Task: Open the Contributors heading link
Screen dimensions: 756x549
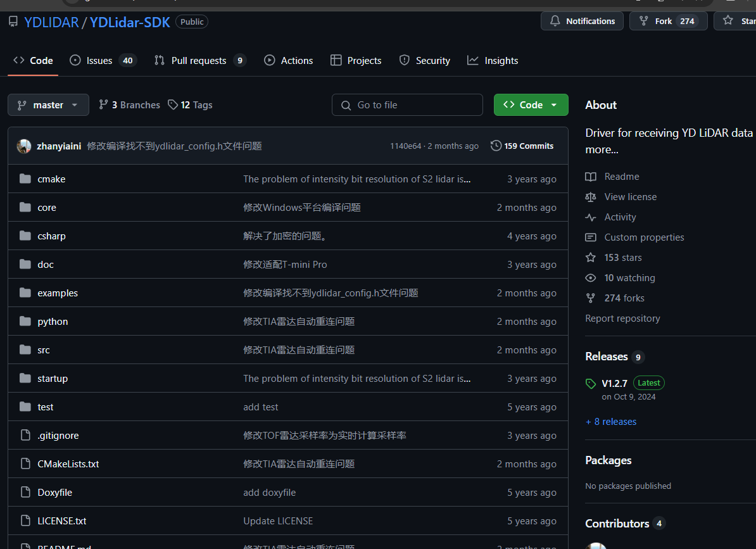Action: (617, 524)
